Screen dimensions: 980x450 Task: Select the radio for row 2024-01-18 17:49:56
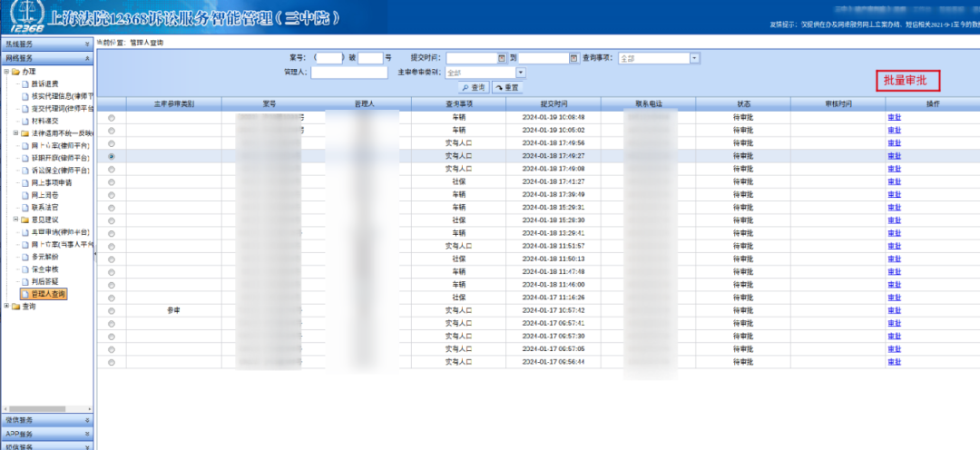pyautogui.click(x=112, y=143)
